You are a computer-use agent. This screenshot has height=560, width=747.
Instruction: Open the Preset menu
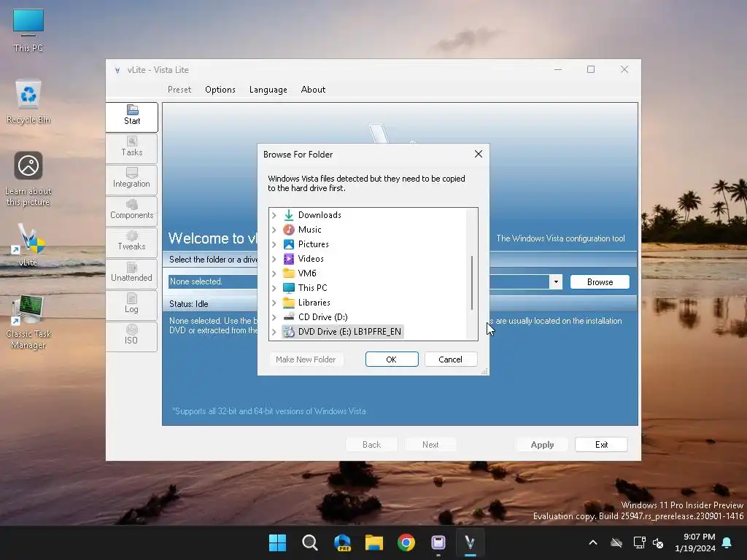pos(179,90)
